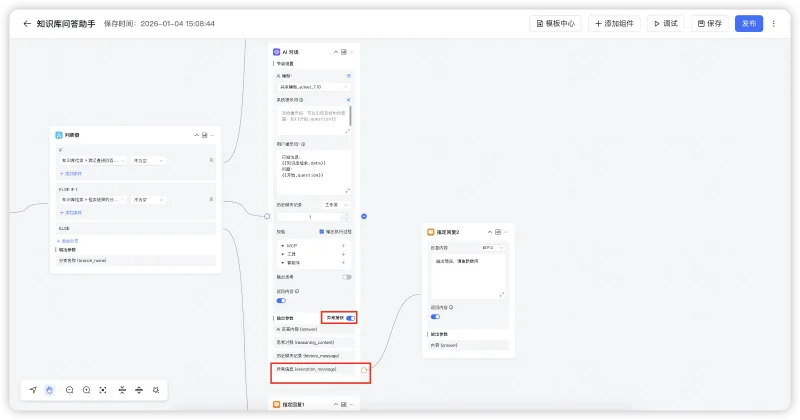Expand the MCP skill group
The height and width of the screenshot is (420, 800).
283,246
